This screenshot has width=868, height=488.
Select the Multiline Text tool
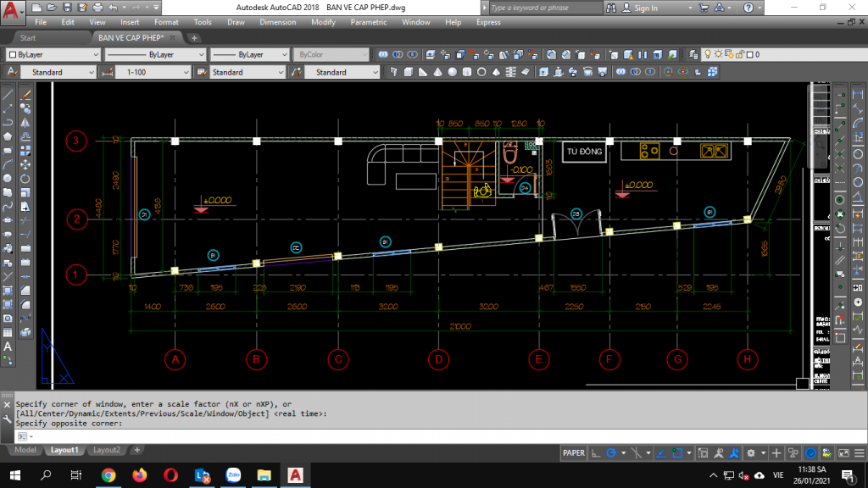tap(8, 347)
